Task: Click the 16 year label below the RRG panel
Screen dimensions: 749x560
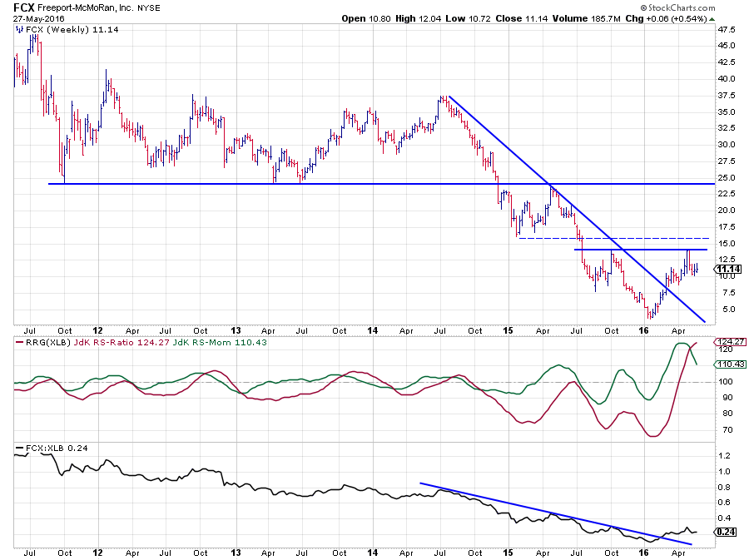Action: tap(644, 553)
